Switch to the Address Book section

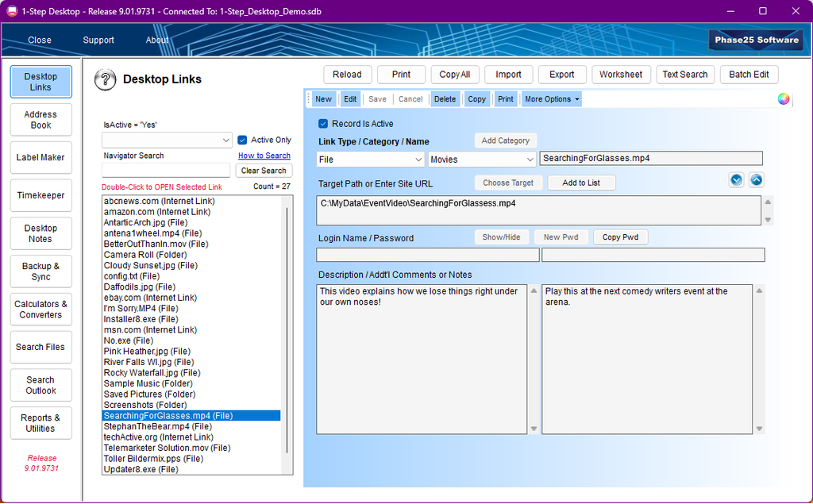pyautogui.click(x=41, y=120)
